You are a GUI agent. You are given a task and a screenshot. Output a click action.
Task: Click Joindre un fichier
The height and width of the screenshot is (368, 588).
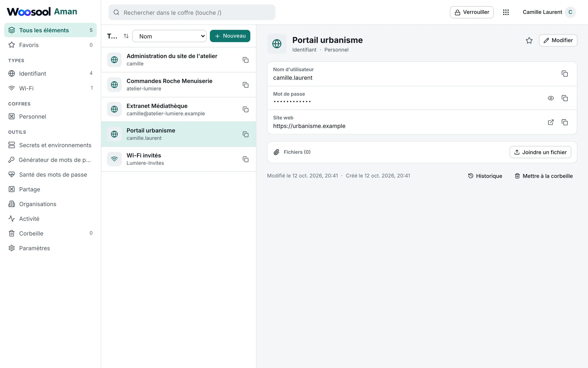540,152
